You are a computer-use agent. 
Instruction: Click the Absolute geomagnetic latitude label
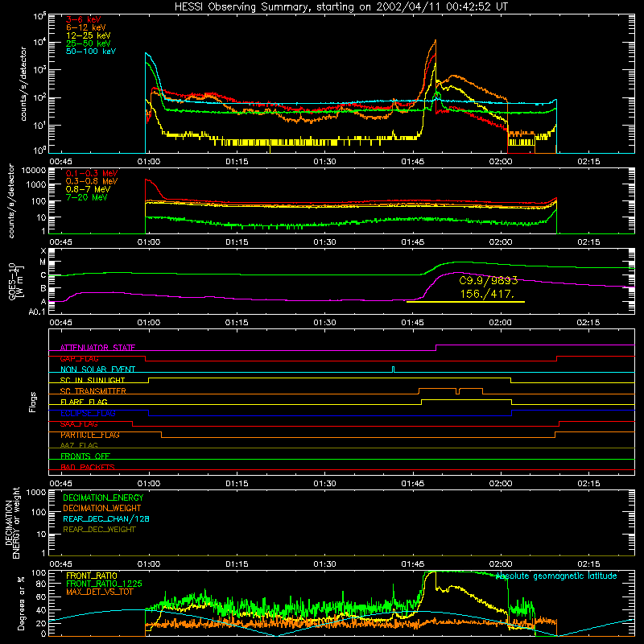556,576
